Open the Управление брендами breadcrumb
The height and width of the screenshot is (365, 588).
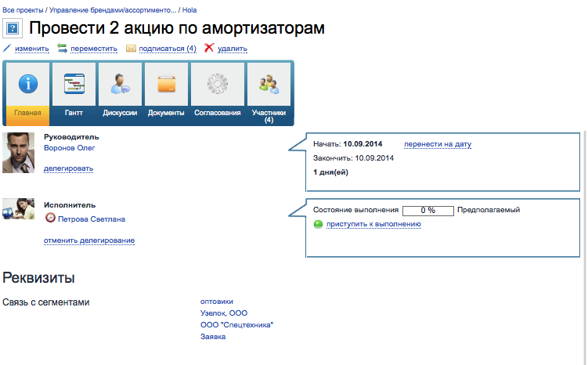[x=113, y=10]
